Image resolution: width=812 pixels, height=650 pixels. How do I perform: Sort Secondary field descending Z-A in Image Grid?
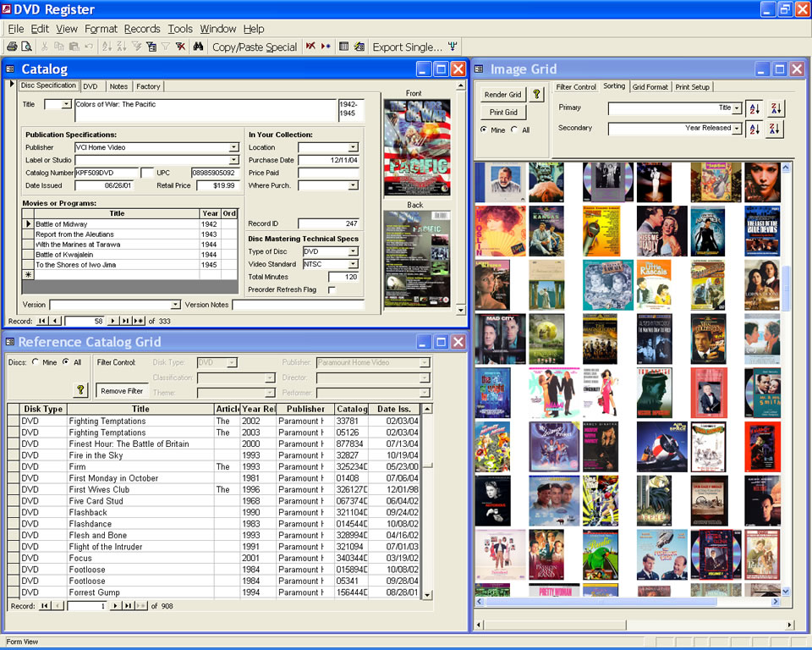(776, 129)
